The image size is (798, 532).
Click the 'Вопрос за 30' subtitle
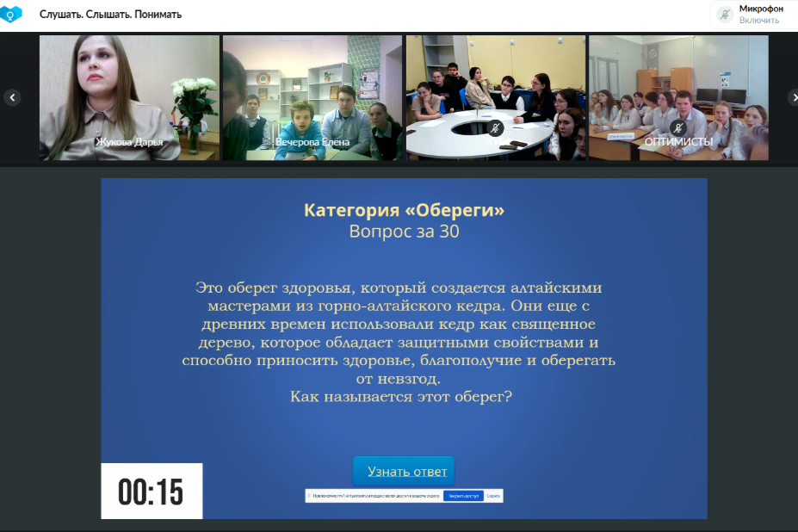pos(404,232)
